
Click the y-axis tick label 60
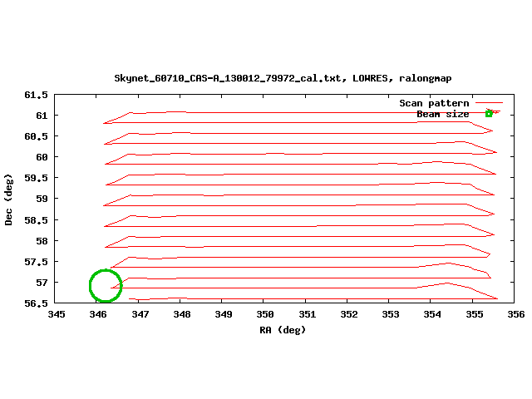(42, 157)
